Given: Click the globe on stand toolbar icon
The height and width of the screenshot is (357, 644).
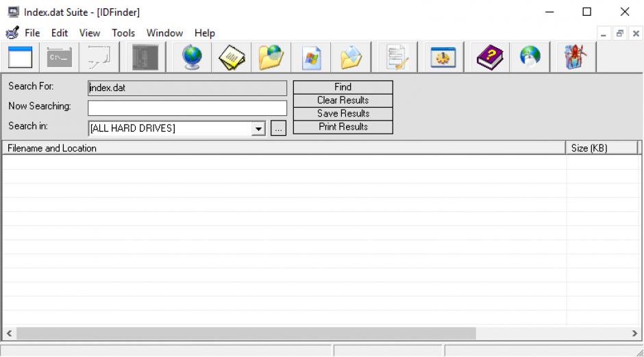Looking at the screenshot, I should pos(192,57).
